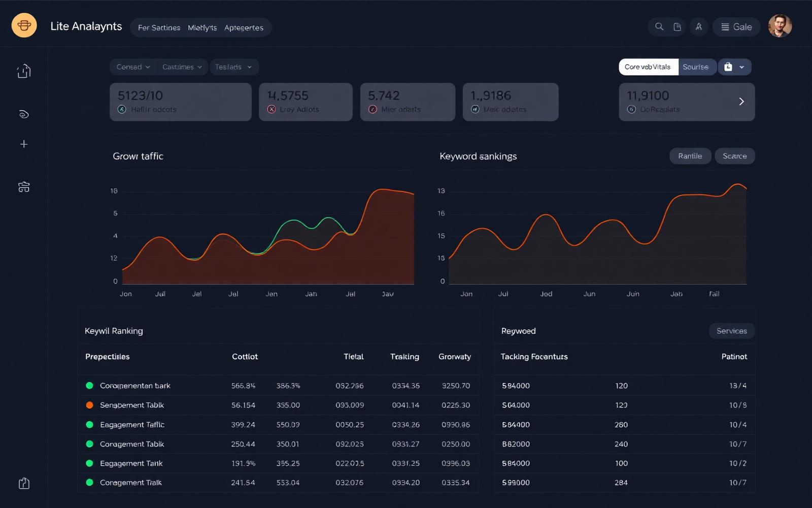
Task: Go to the Fer Sactines tab
Action: tap(159, 28)
